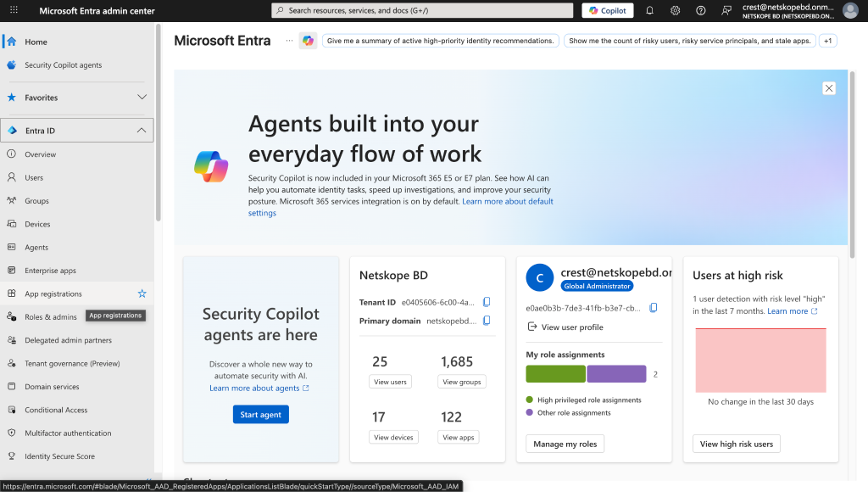Click the View high risk users button
The height and width of the screenshot is (492, 868).
point(737,444)
